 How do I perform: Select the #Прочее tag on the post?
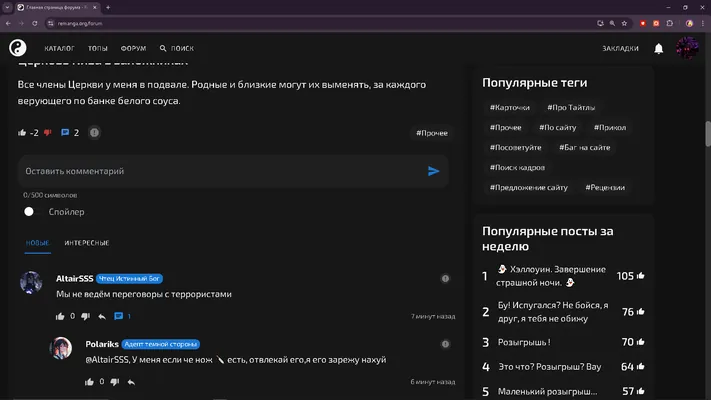[432, 133]
